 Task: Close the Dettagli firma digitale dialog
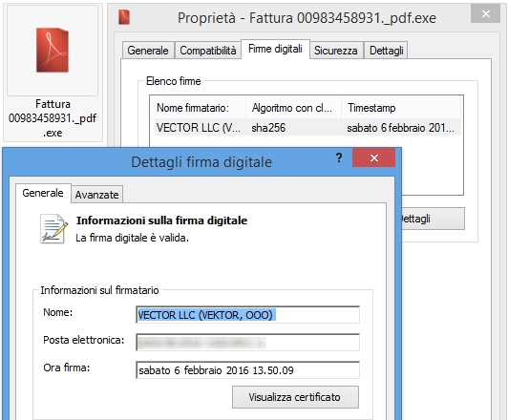374,157
